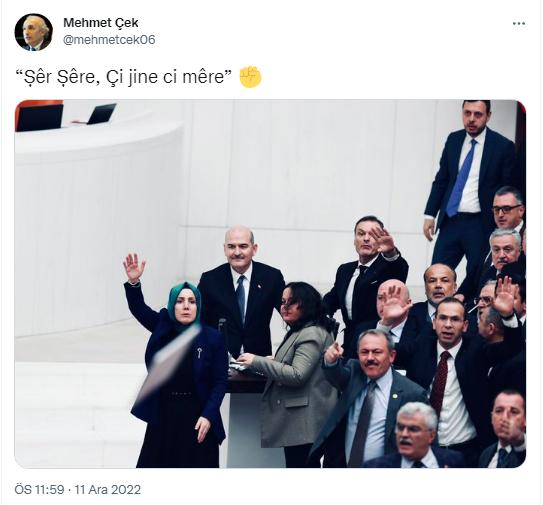Open the ÖS 11:59 timestamp link

point(39,489)
